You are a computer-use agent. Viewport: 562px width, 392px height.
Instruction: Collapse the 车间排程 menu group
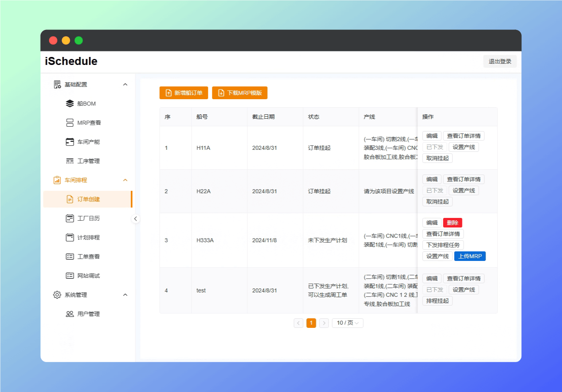[x=125, y=180]
